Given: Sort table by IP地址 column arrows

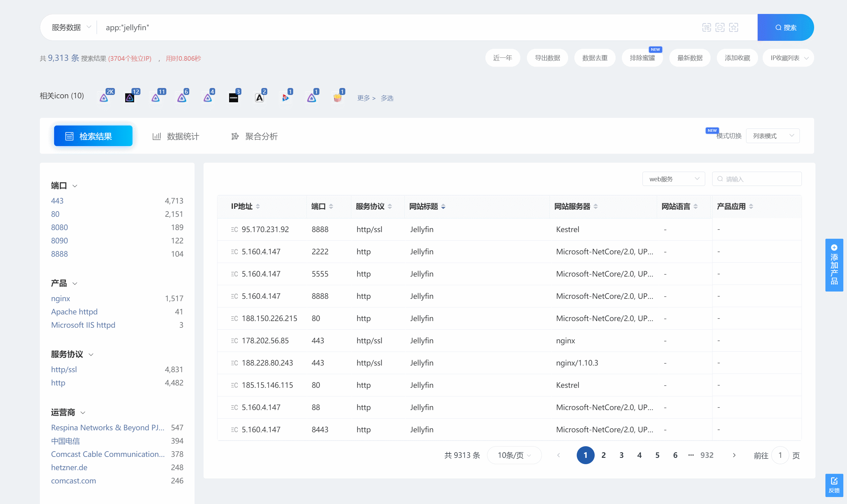Looking at the screenshot, I should pyautogui.click(x=258, y=207).
